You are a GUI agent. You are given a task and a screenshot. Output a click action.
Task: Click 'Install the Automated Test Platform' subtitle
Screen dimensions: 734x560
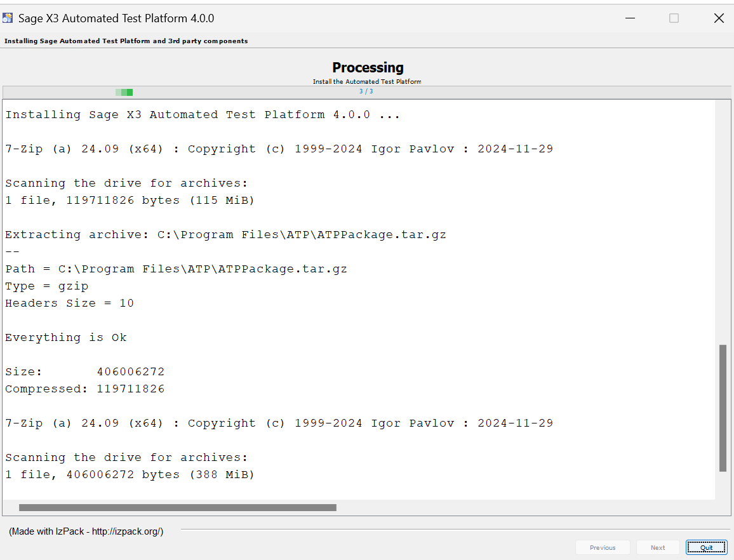pyautogui.click(x=367, y=81)
